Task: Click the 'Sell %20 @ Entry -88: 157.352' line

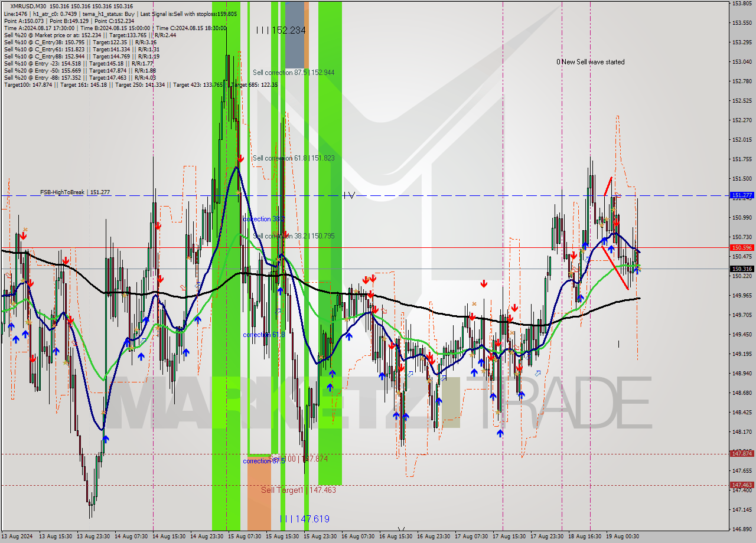Action: coord(80,77)
